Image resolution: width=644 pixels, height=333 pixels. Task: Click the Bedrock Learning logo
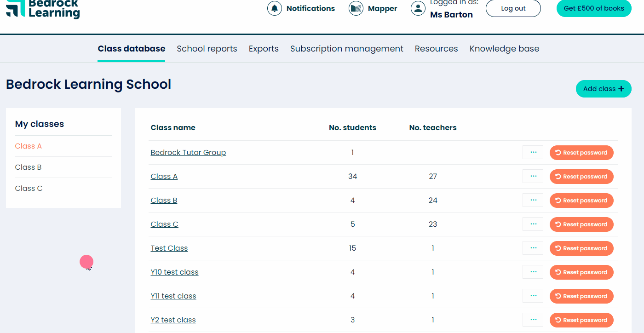coord(43,10)
